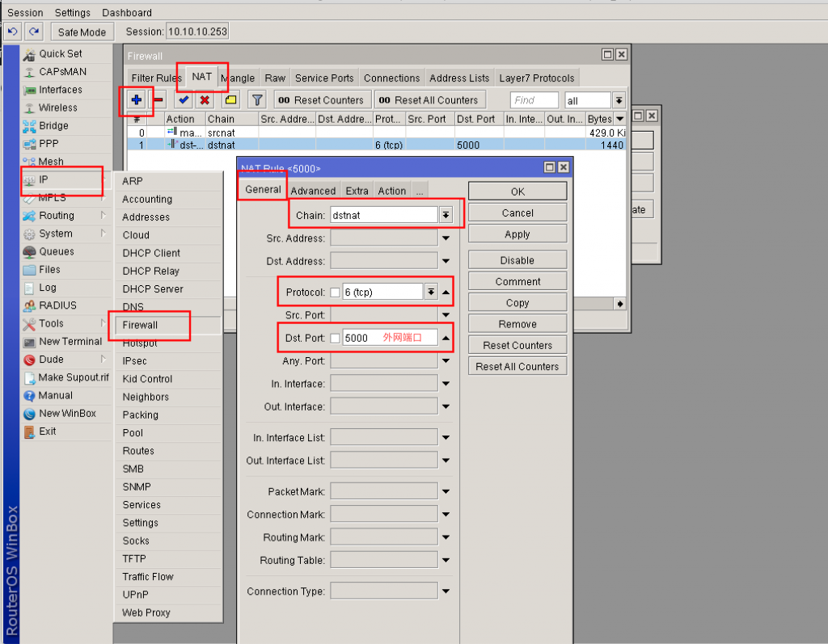Open Dude submenu in sidebar
This screenshot has width=828, height=644.
51,360
